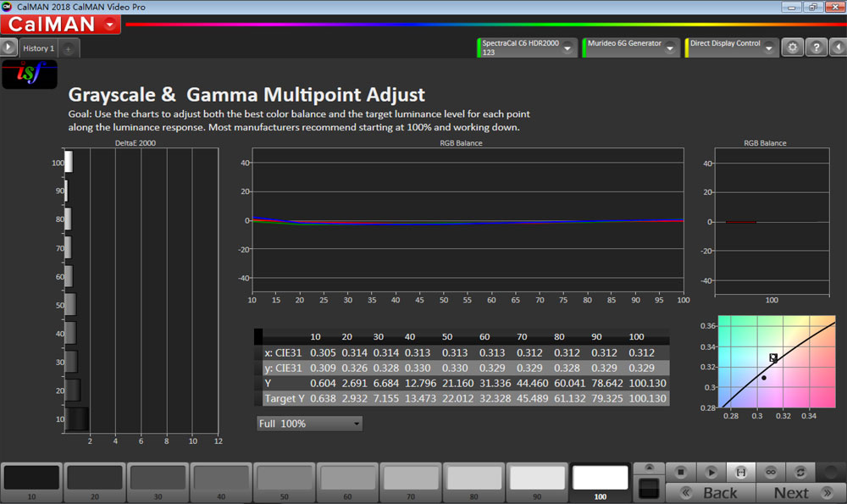The height and width of the screenshot is (504, 847).
Task: Advance to the next page with Next
Action: click(x=801, y=493)
